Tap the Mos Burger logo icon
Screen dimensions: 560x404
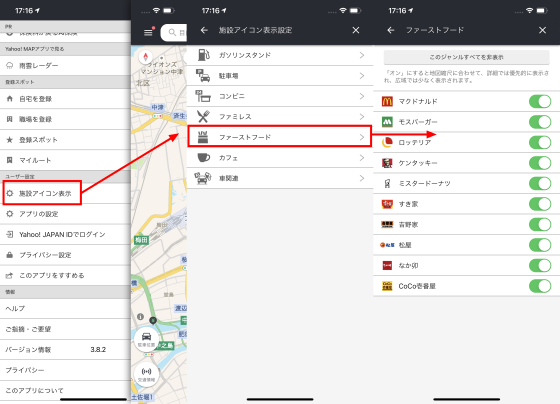point(387,122)
